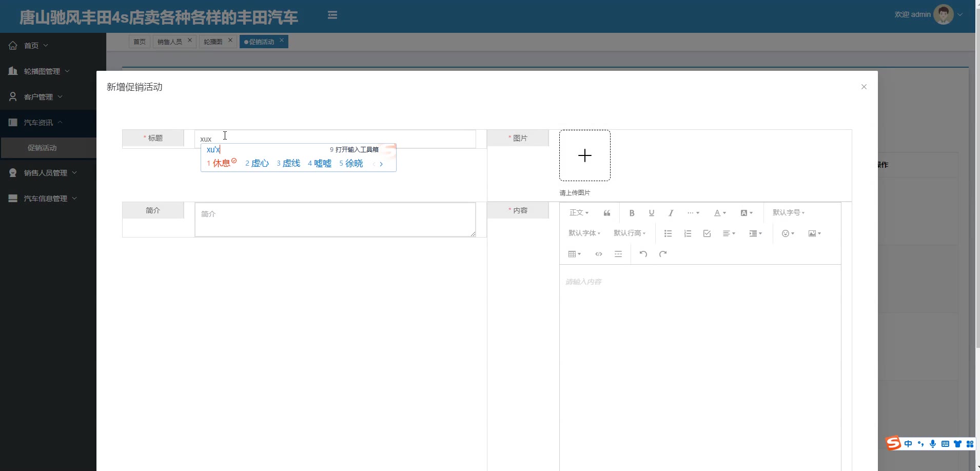This screenshot has width=980, height=471.
Task: Open the text background color picker
Action: 747,213
